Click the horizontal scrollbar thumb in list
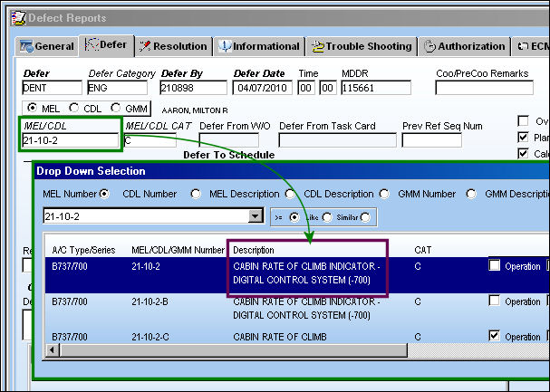The height and width of the screenshot is (392, 550). 233,349
